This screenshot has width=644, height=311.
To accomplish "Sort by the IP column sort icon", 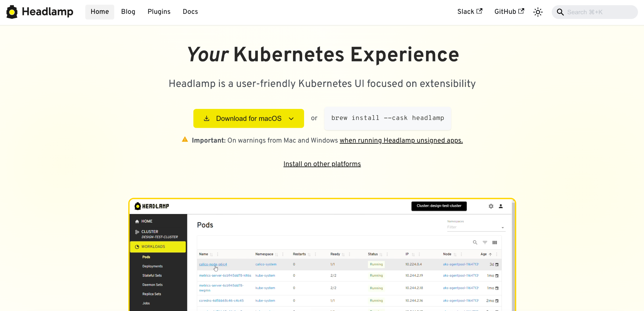I will 413,254.
